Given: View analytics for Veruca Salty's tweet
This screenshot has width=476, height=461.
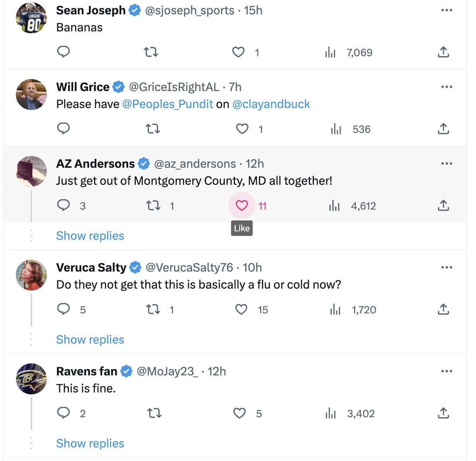Looking at the screenshot, I should tap(335, 310).
